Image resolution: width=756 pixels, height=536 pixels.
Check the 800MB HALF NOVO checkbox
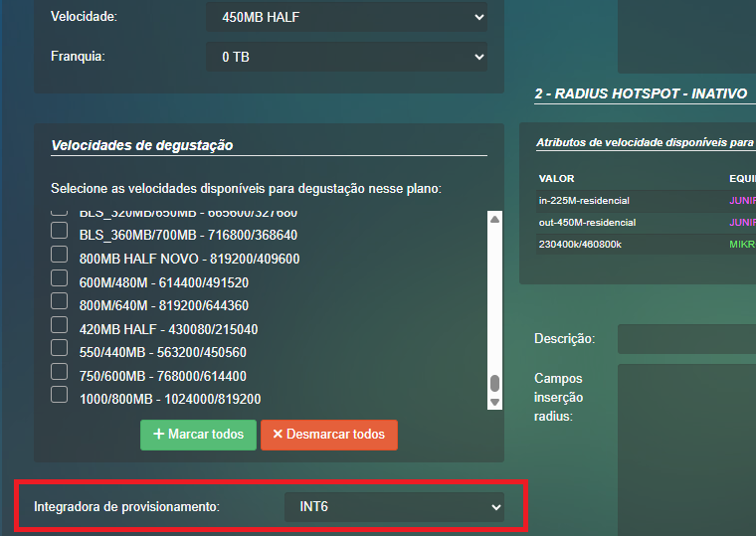click(x=60, y=254)
